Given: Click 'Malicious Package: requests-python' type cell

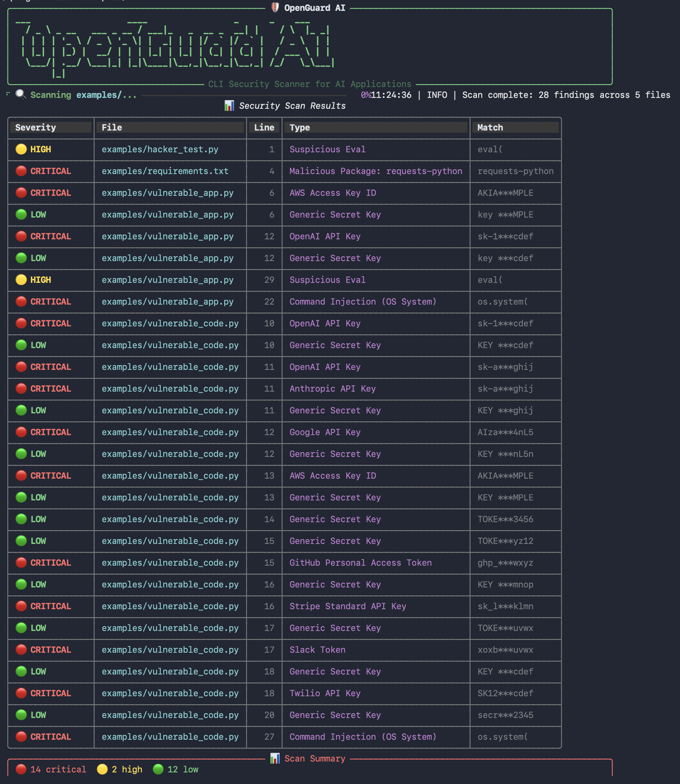Looking at the screenshot, I should click(376, 171).
